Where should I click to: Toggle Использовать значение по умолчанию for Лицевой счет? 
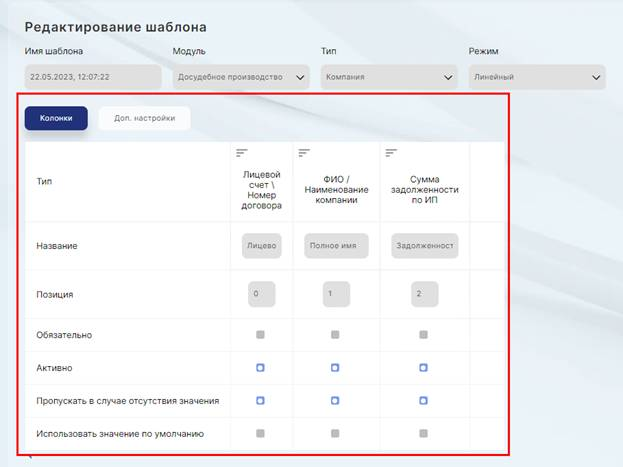point(260,433)
